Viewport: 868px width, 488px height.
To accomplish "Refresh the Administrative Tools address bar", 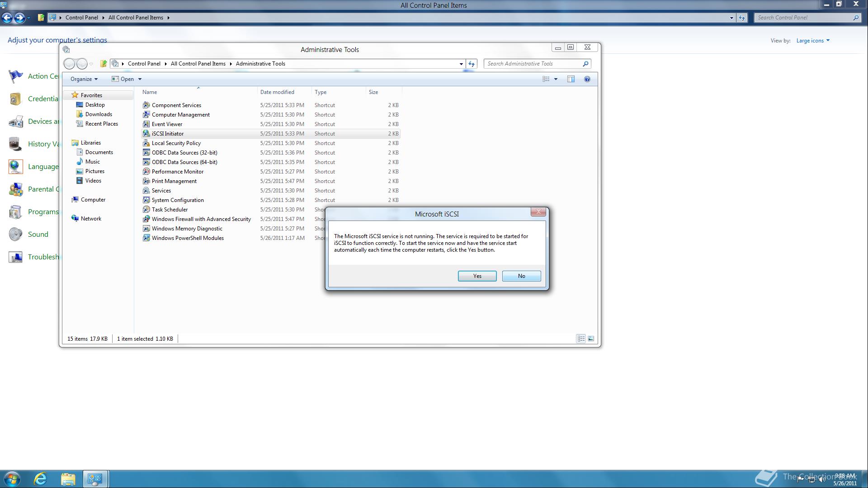I will [471, 64].
